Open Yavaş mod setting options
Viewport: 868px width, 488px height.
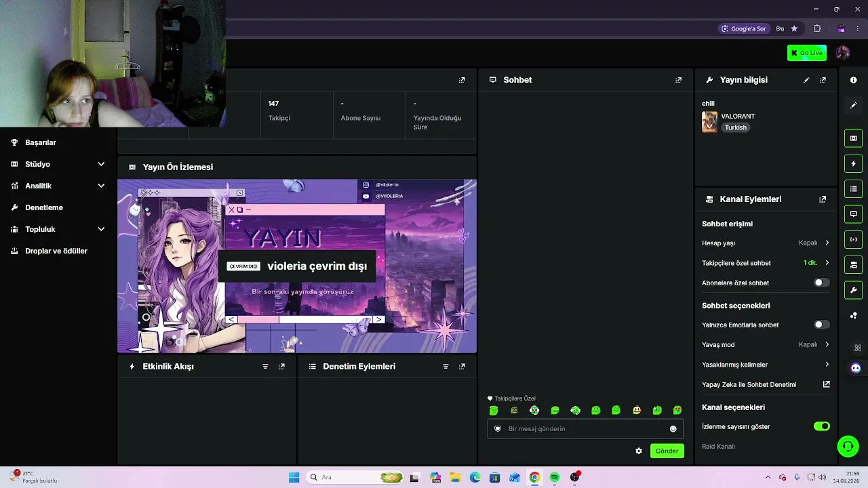(766, 344)
